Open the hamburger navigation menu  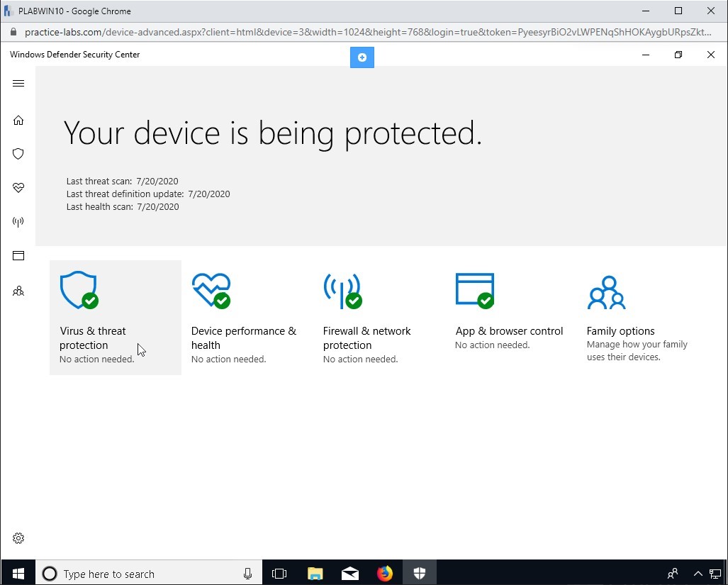point(18,84)
